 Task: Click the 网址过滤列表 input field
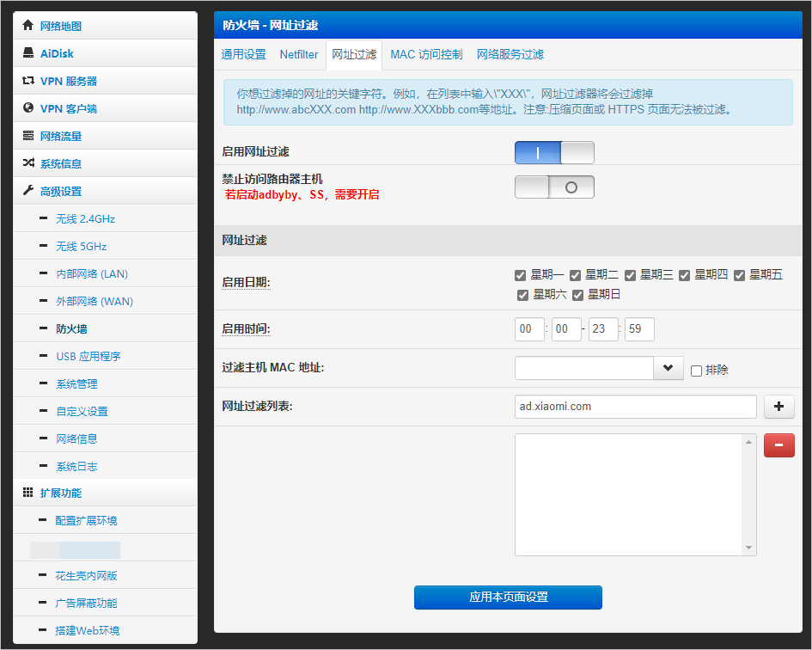(x=635, y=407)
